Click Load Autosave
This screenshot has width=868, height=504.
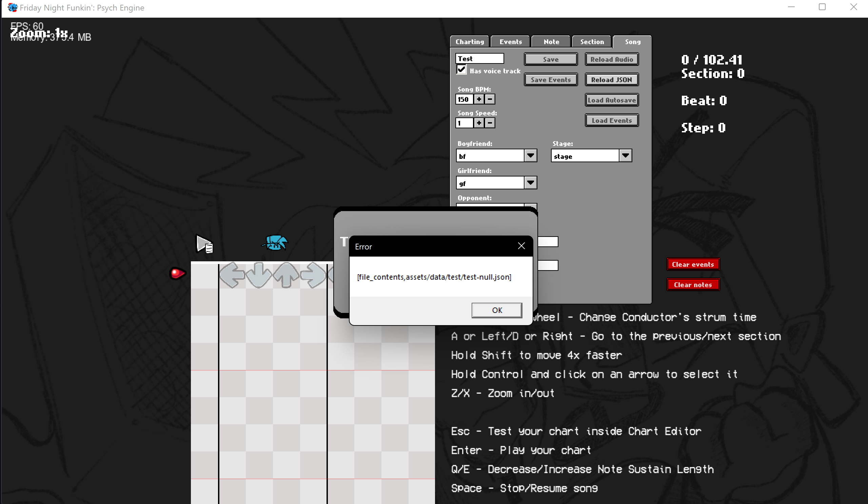[612, 100]
